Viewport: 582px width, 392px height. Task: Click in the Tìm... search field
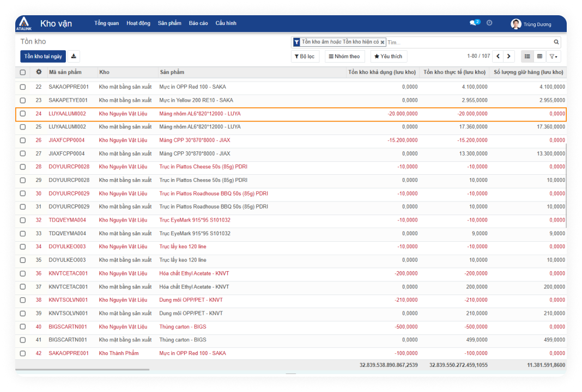pos(469,42)
